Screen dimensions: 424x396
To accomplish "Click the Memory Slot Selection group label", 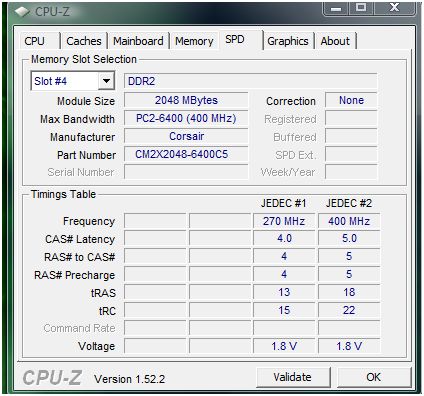I will (x=84, y=59).
